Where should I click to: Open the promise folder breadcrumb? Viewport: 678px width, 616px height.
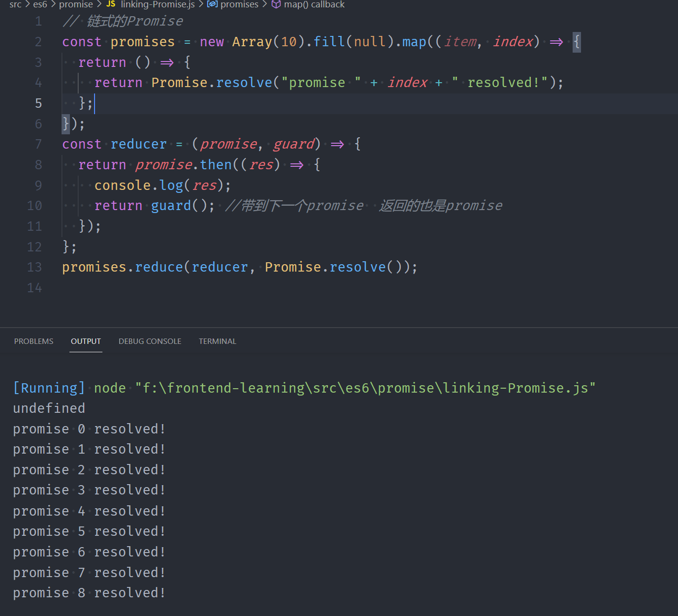click(x=76, y=4)
